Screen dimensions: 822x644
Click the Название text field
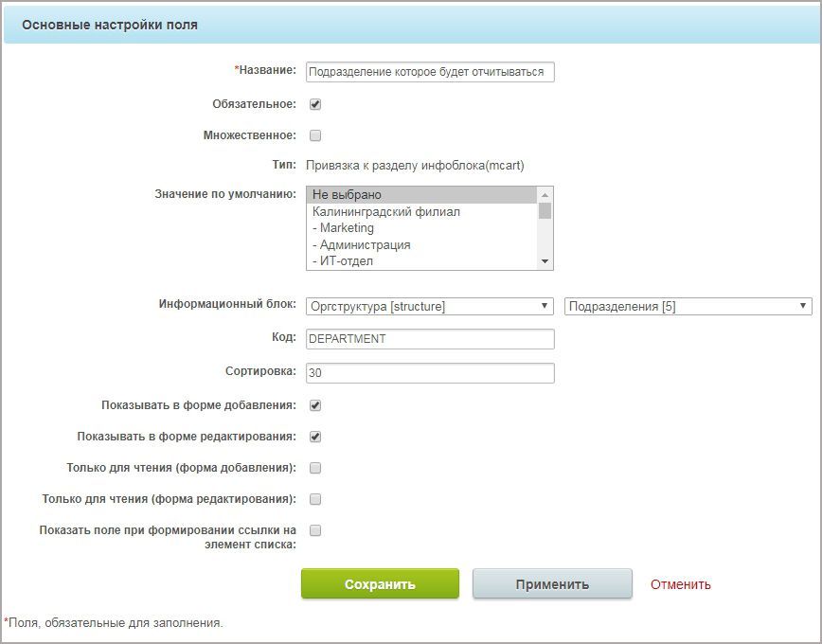pyautogui.click(x=430, y=72)
